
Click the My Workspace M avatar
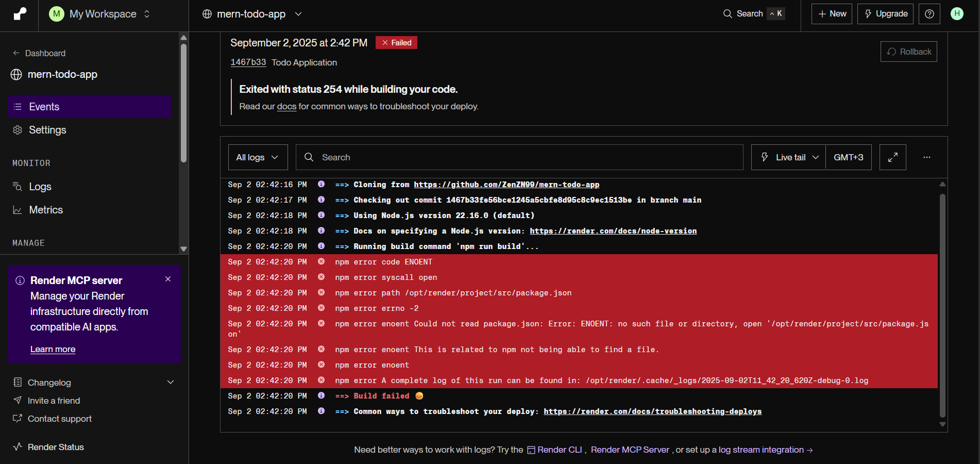[57, 14]
